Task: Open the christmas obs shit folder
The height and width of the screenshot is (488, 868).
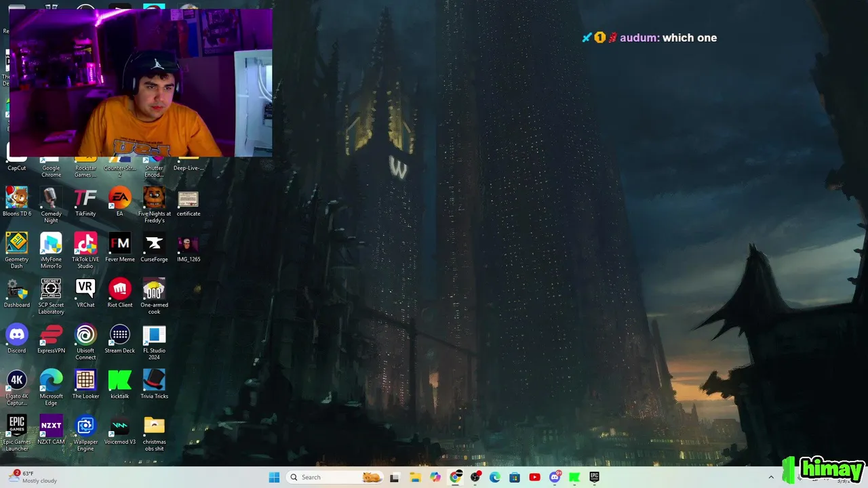Action: click(x=154, y=426)
